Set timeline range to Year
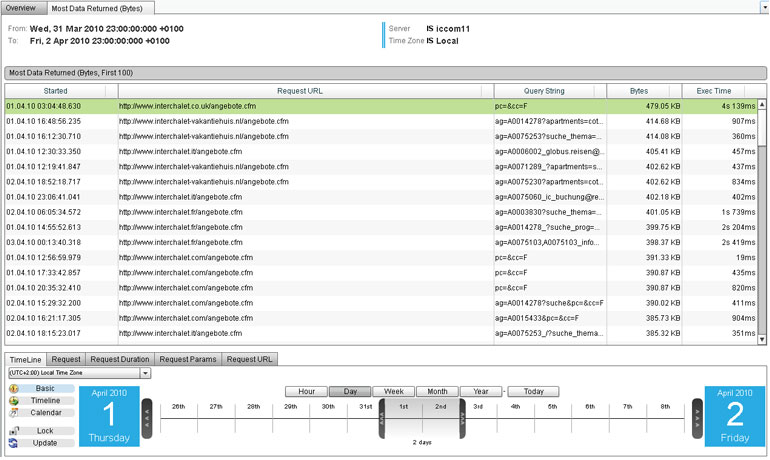This screenshot has width=770, height=460. click(481, 392)
